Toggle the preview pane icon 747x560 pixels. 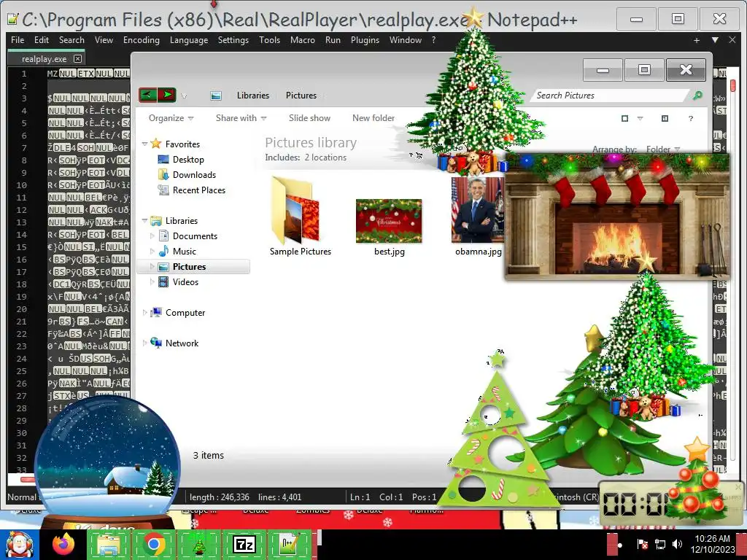[x=665, y=118]
